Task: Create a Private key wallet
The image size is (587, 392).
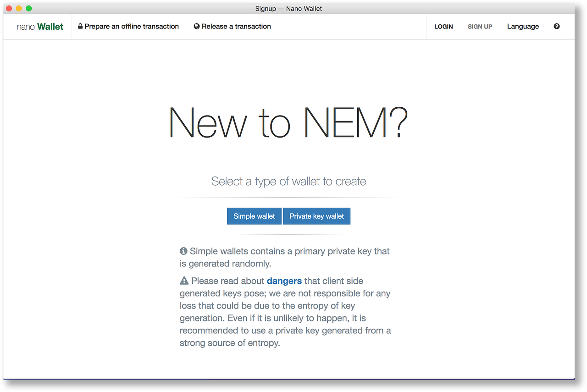Action: (x=316, y=216)
